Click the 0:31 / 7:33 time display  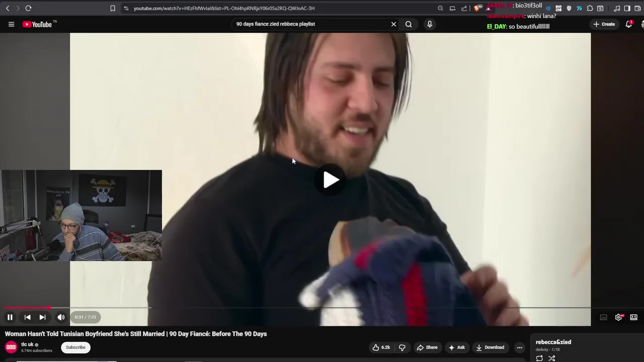(85, 317)
